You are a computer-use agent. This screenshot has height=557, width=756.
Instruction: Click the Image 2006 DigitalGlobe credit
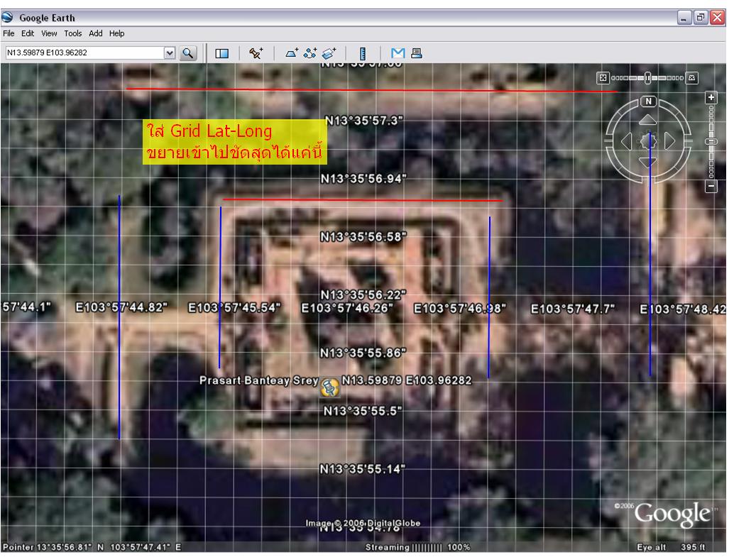click(x=363, y=523)
